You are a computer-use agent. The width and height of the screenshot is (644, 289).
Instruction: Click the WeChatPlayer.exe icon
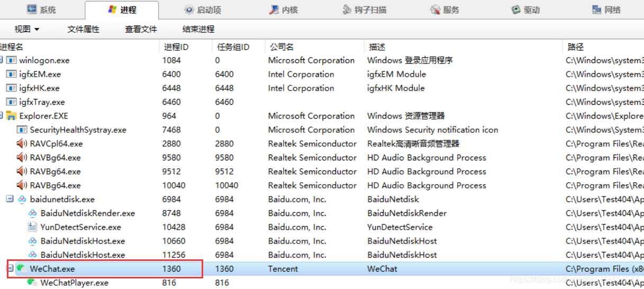[33, 283]
